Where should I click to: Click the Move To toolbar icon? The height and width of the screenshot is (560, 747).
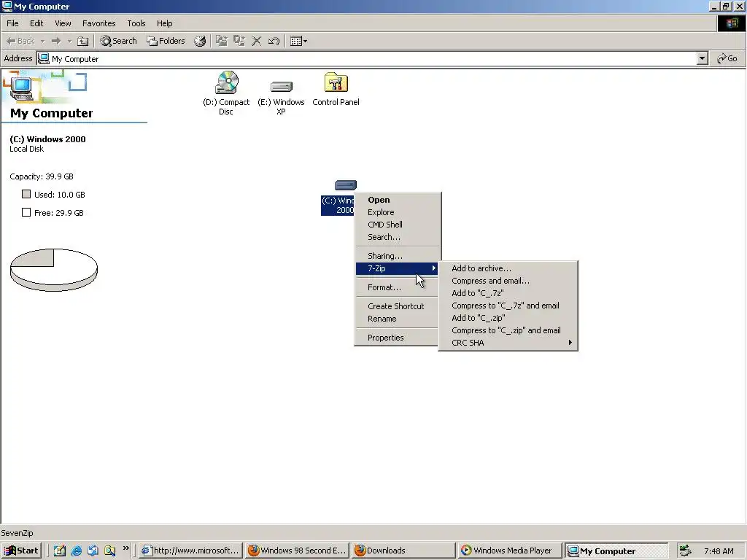[222, 41]
